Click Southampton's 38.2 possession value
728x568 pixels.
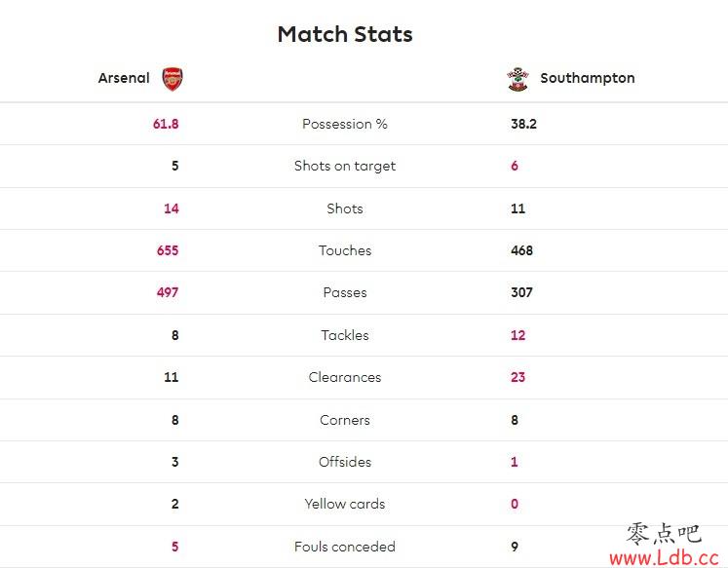click(523, 124)
